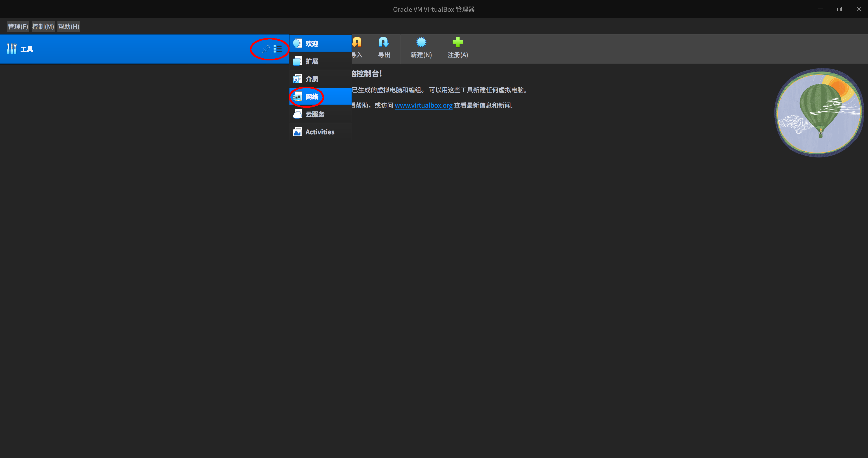The height and width of the screenshot is (458, 868).
Task: Open the 网络 (Network) tool
Action: pos(311,96)
